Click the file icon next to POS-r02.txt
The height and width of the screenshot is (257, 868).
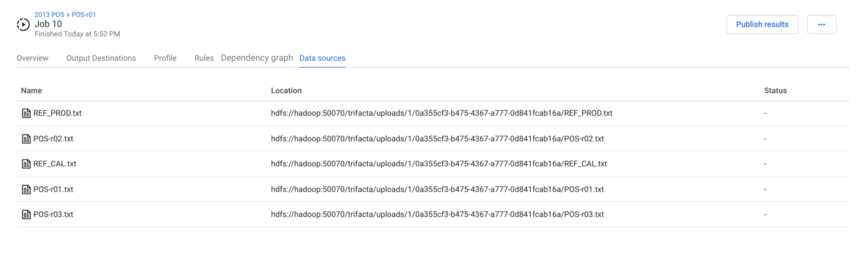(26, 139)
